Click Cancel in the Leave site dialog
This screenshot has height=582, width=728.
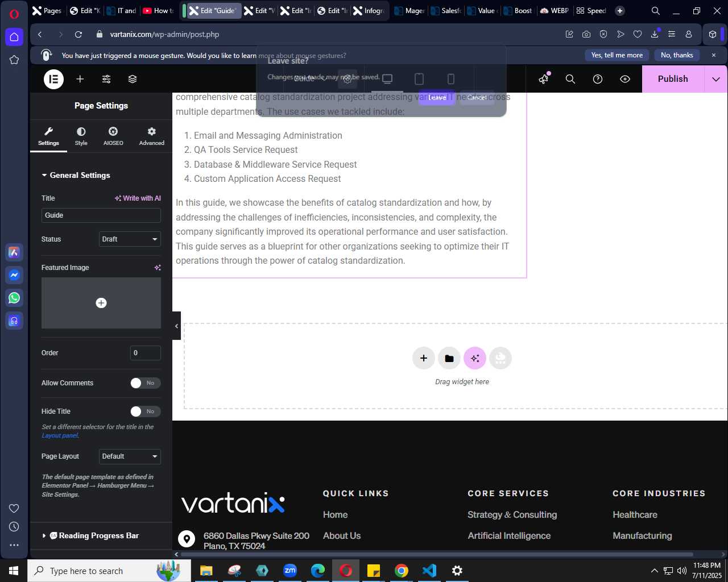tap(477, 97)
